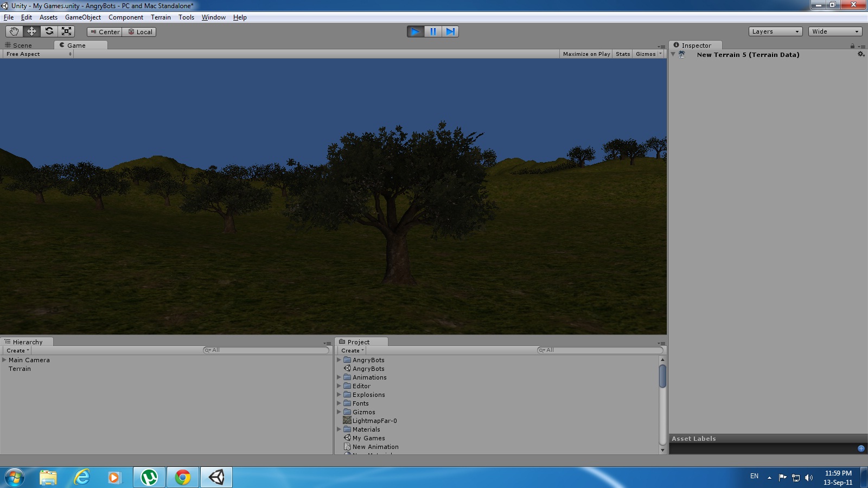Viewport: 868px width, 488px height.
Task: Click the Project scrollbar down arrow
Action: (x=662, y=450)
